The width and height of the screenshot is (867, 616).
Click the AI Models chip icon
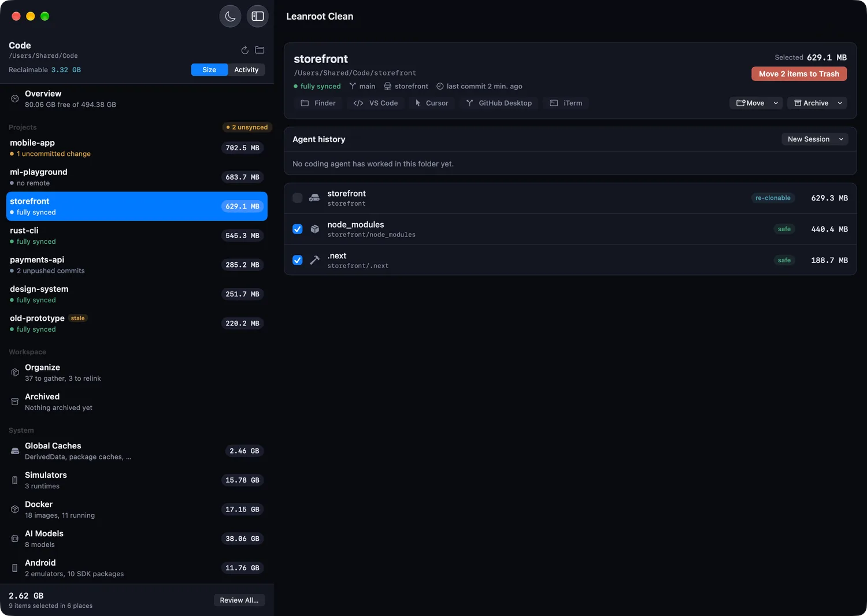(x=15, y=539)
